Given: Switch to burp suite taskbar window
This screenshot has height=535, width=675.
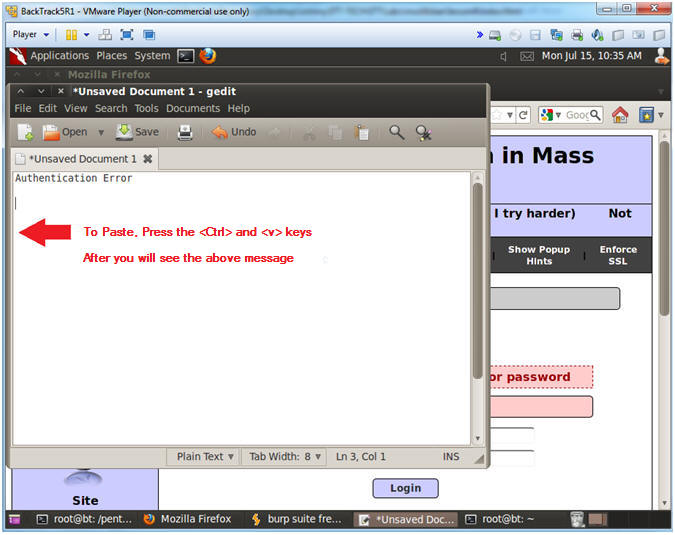Looking at the screenshot, I should [x=297, y=520].
